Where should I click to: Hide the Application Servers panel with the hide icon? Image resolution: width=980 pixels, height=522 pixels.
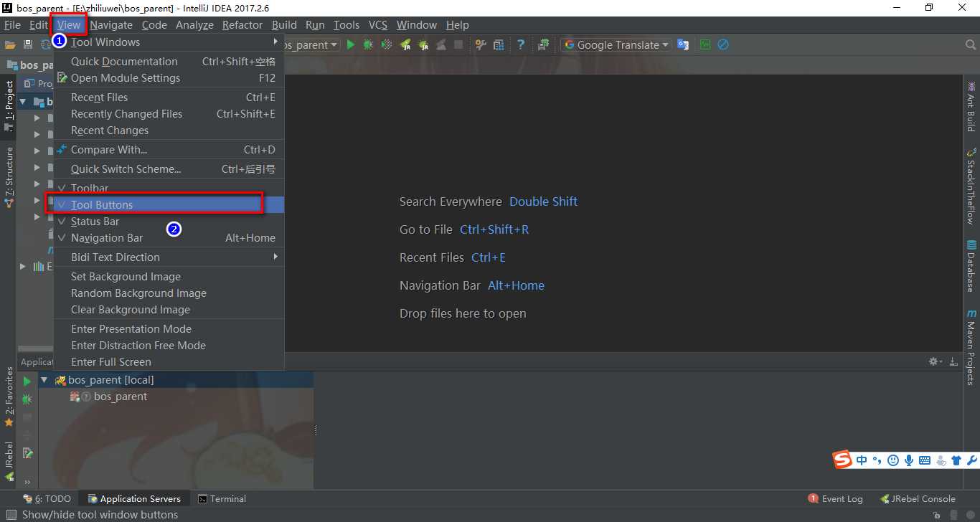click(953, 361)
